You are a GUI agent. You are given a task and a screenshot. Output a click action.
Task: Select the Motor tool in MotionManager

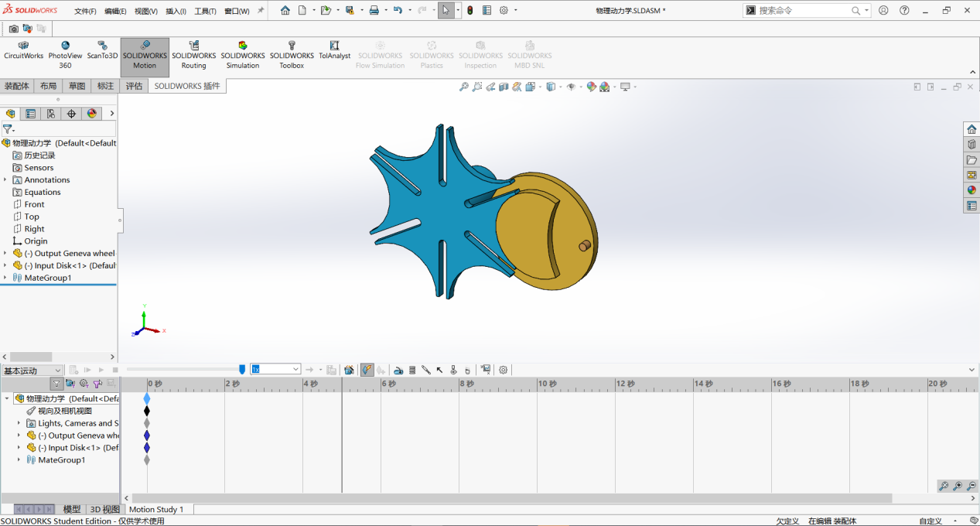(x=398, y=370)
